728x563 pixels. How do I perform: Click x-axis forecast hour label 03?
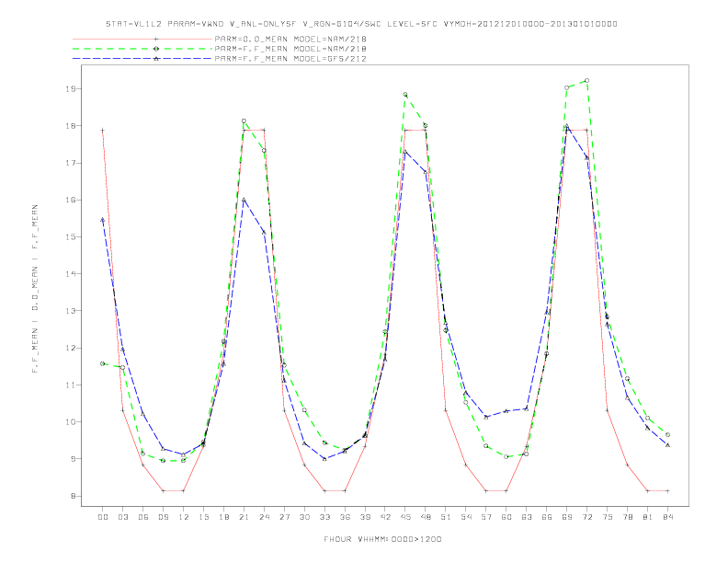click(122, 517)
